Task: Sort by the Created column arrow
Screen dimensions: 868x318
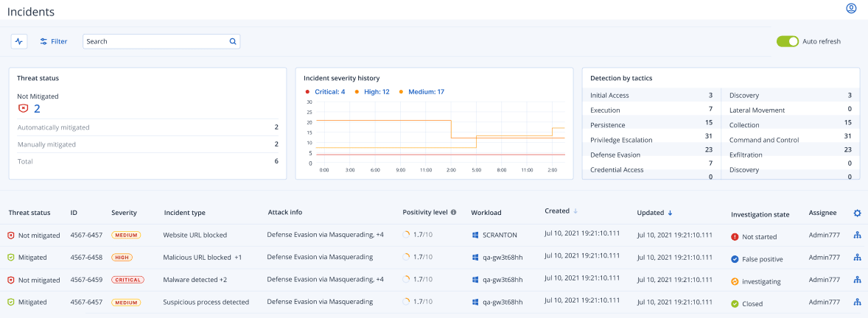Action: point(575,211)
